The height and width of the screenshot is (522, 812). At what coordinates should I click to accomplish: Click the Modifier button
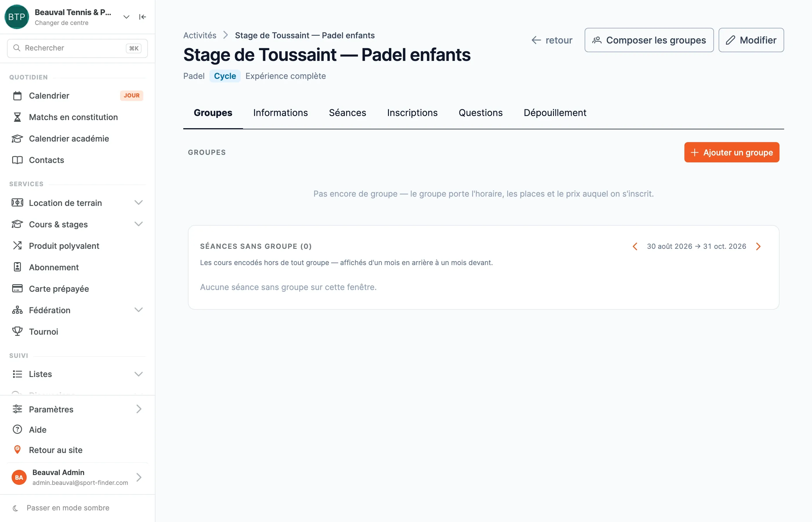(751, 40)
